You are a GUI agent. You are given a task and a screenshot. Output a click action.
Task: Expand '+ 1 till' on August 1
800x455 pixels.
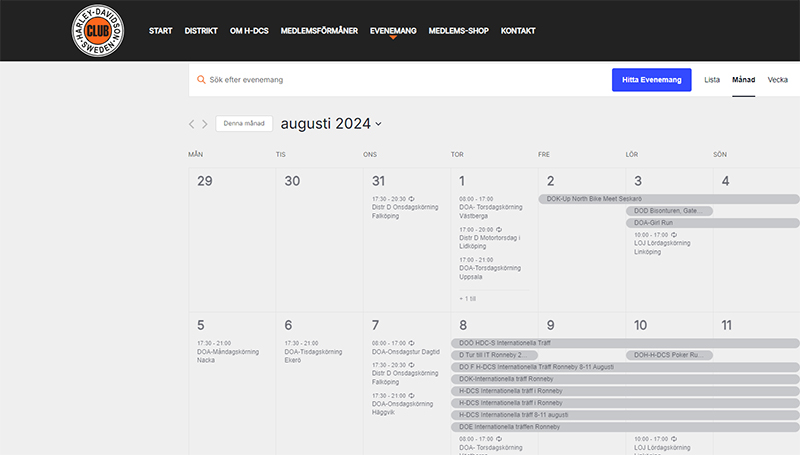click(469, 298)
